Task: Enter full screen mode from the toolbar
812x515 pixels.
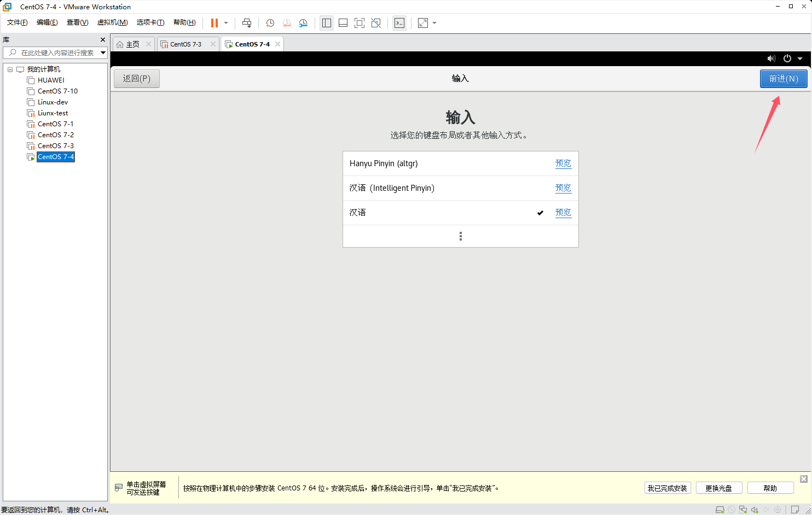Action: [x=359, y=23]
